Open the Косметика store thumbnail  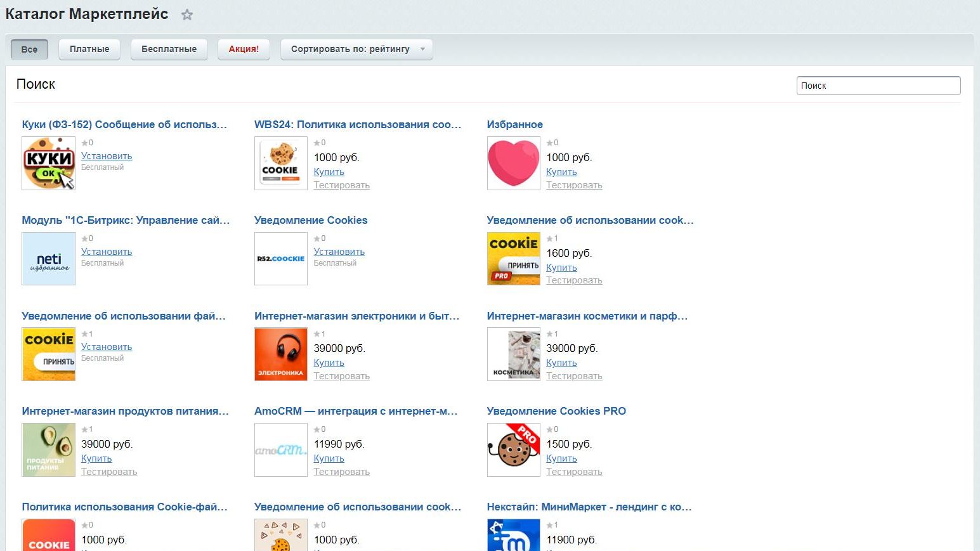[513, 354]
